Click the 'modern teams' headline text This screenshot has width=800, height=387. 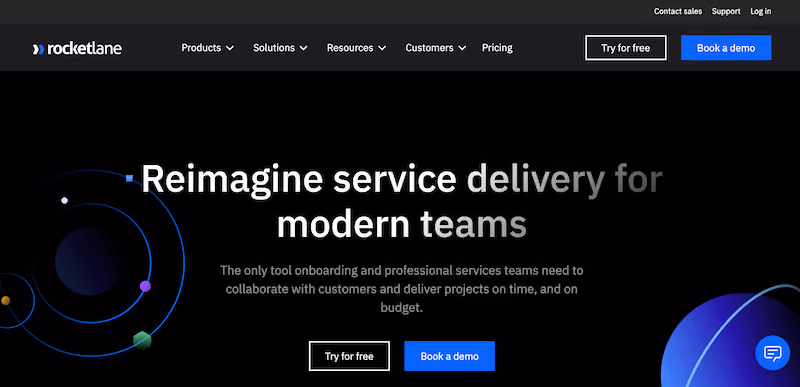pos(402,224)
